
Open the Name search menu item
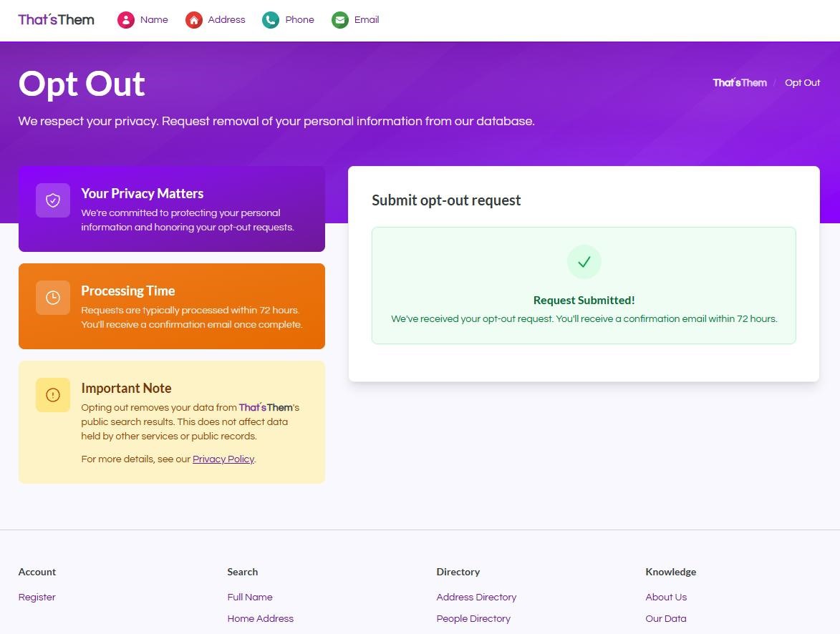click(x=154, y=20)
